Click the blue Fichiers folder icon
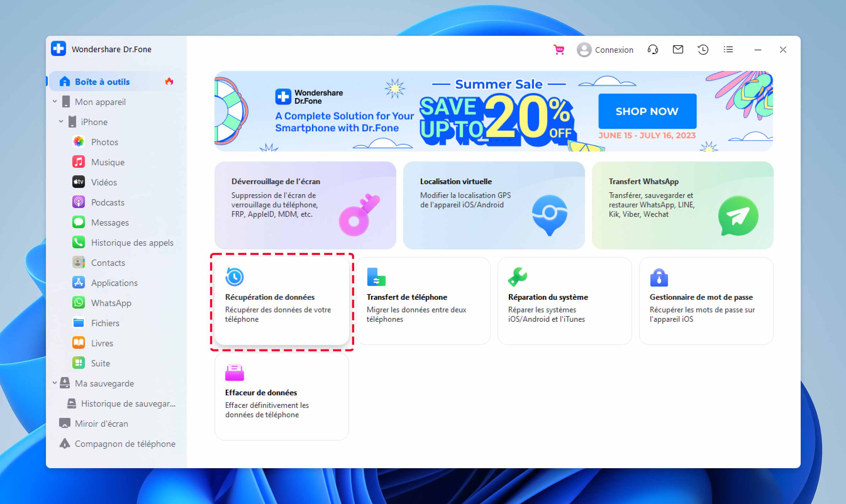Viewport: 846px width, 504px height. point(79,323)
